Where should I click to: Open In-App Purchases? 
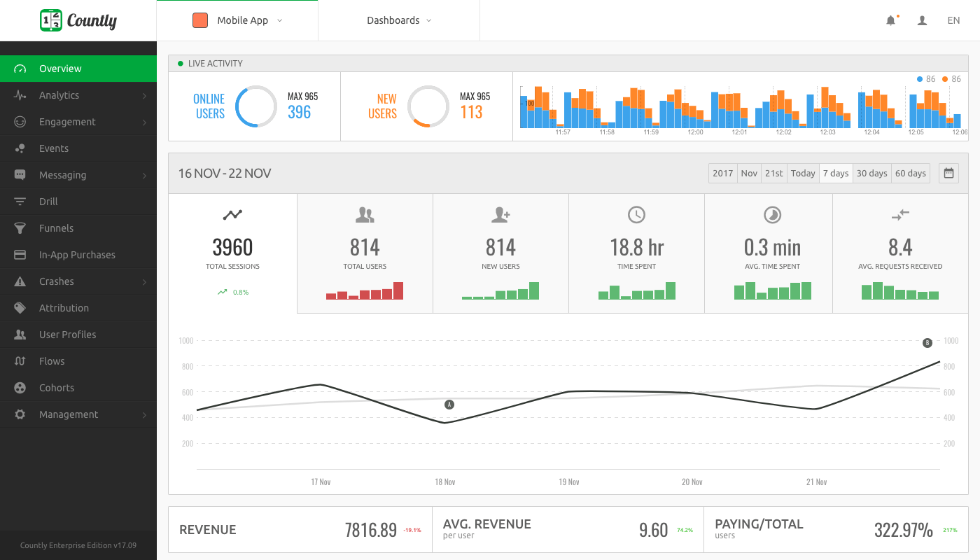click(76, 254)
